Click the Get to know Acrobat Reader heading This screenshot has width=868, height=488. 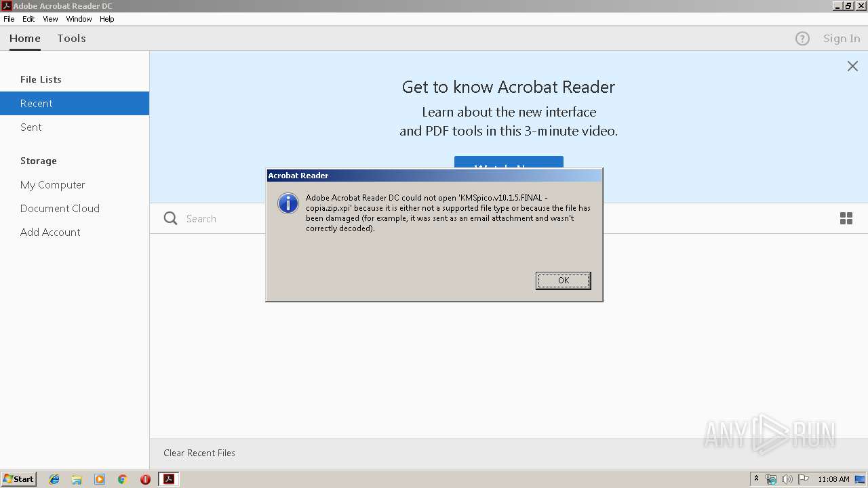click(x=509, y=87)
